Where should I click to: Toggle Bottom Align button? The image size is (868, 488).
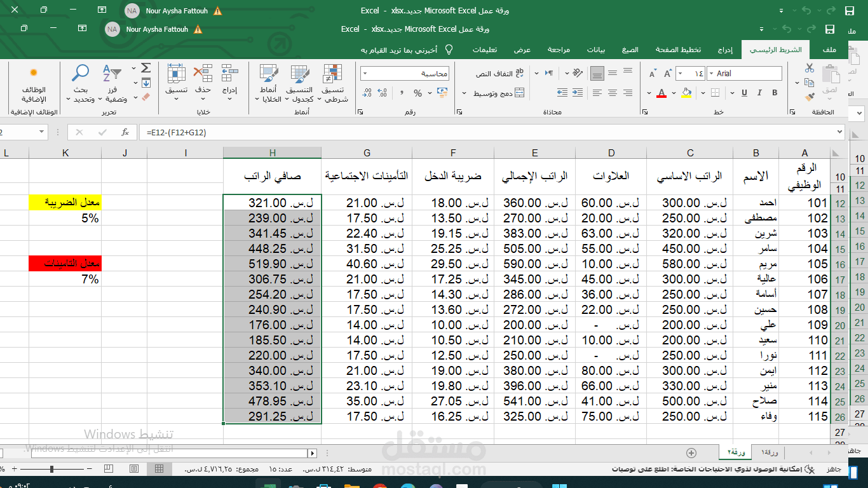pyautogui.click(x=597, y=74)
